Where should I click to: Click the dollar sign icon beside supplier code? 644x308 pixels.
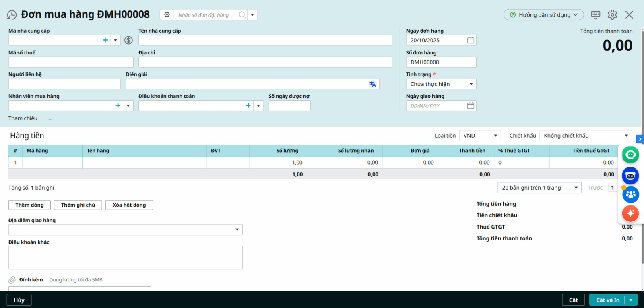pos(128,40)
